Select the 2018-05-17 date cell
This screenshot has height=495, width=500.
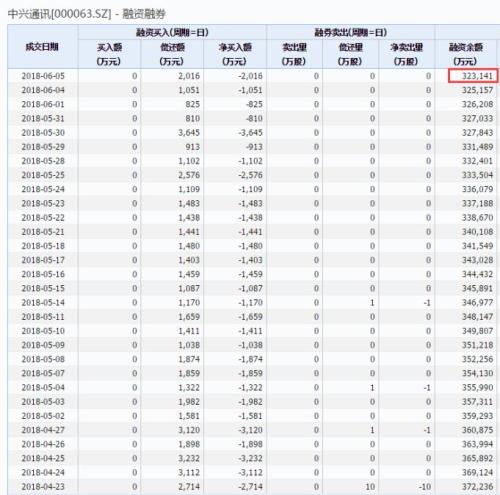click(x=43, y=260)
